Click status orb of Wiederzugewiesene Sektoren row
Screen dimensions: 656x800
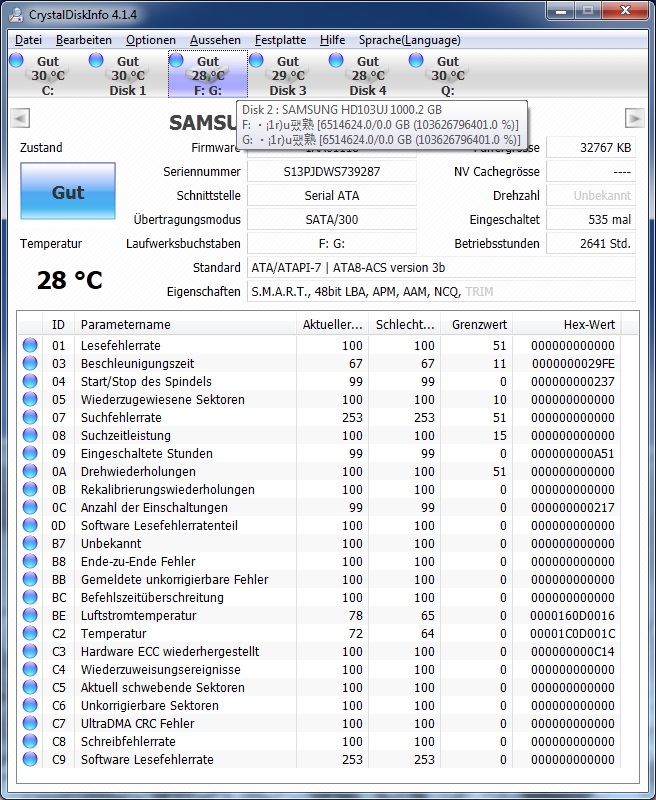[30, 399]
